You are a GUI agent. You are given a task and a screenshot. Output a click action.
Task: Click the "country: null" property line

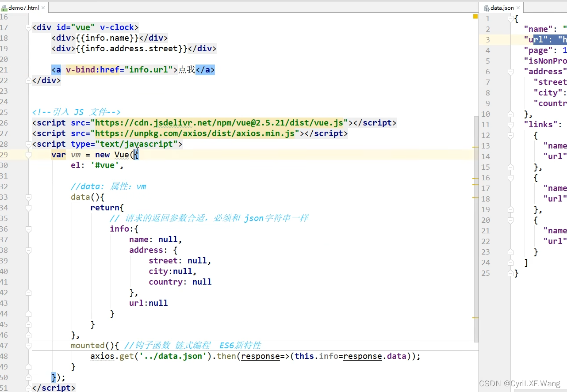click(x=180, y=282)
